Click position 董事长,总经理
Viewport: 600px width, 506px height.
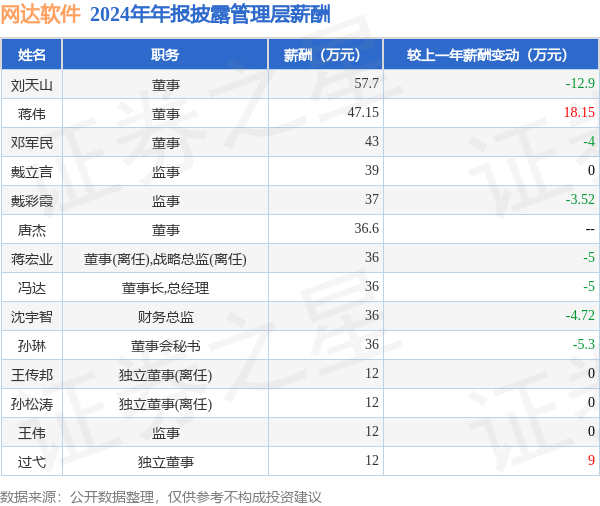tap(165, 288)
